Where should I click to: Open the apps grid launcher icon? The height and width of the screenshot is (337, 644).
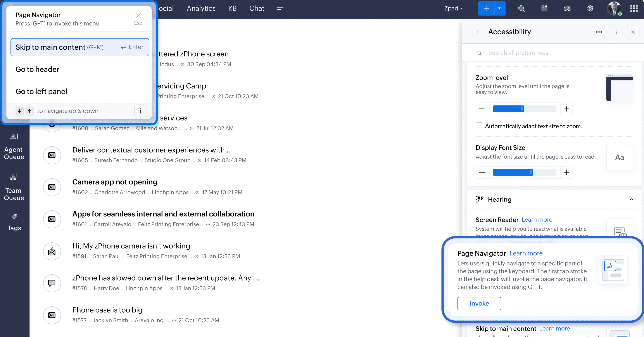tap(634, 9)
